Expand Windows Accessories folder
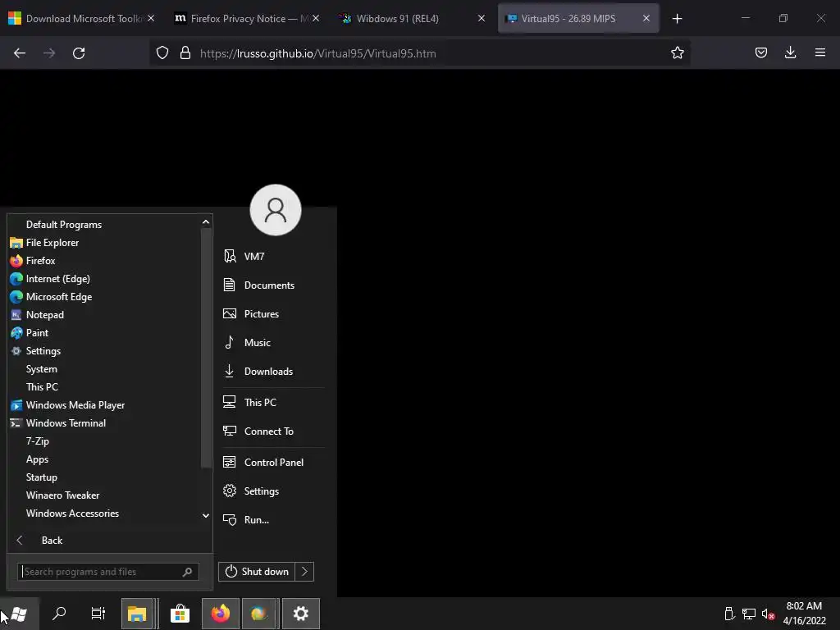Screen dimensions: 840x630 [x=72, y=514]
